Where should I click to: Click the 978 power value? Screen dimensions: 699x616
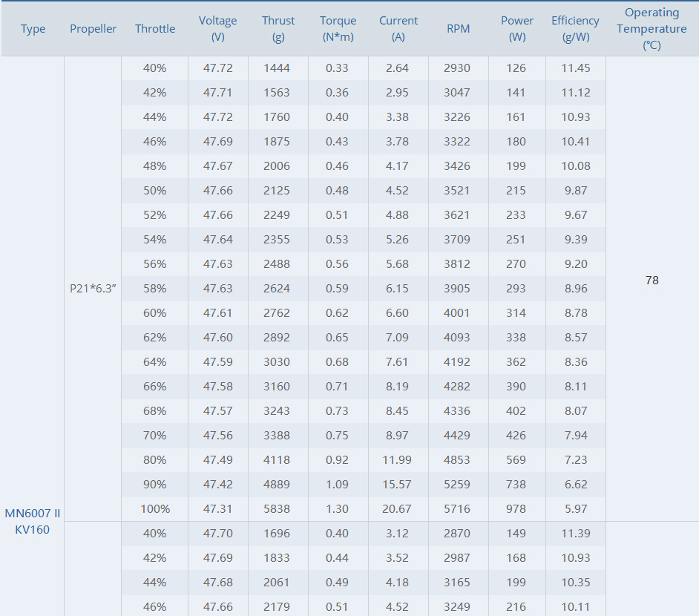(x=516, y=509)
